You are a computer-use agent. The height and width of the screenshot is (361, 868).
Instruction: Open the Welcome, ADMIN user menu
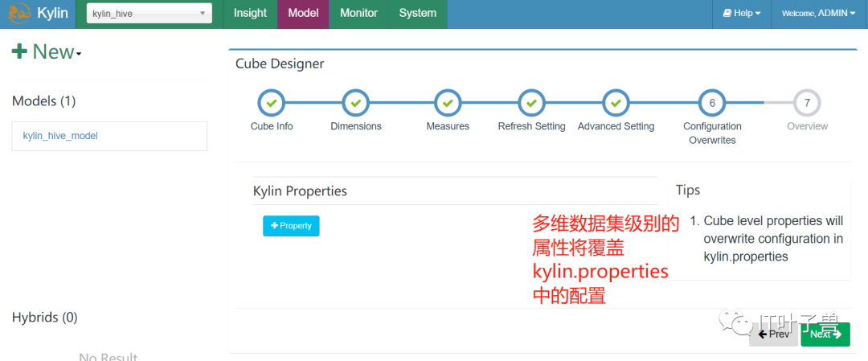coord(819,14)
